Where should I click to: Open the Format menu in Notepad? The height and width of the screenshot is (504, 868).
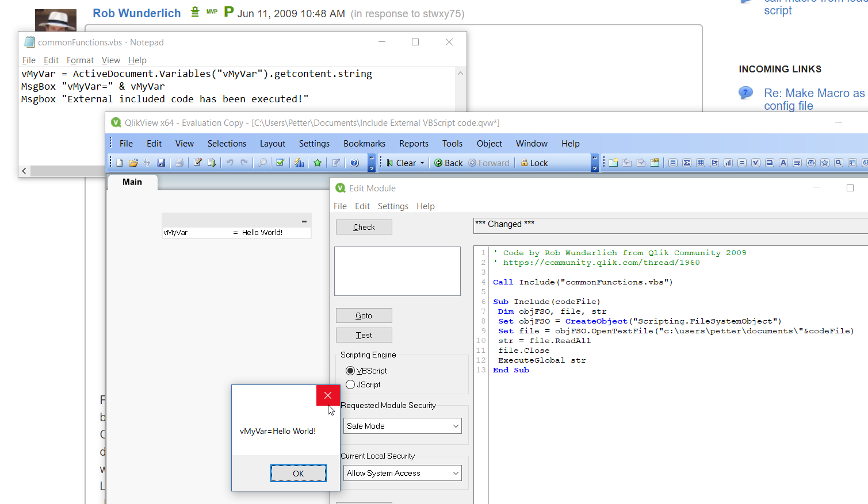[x=80, y=60]
